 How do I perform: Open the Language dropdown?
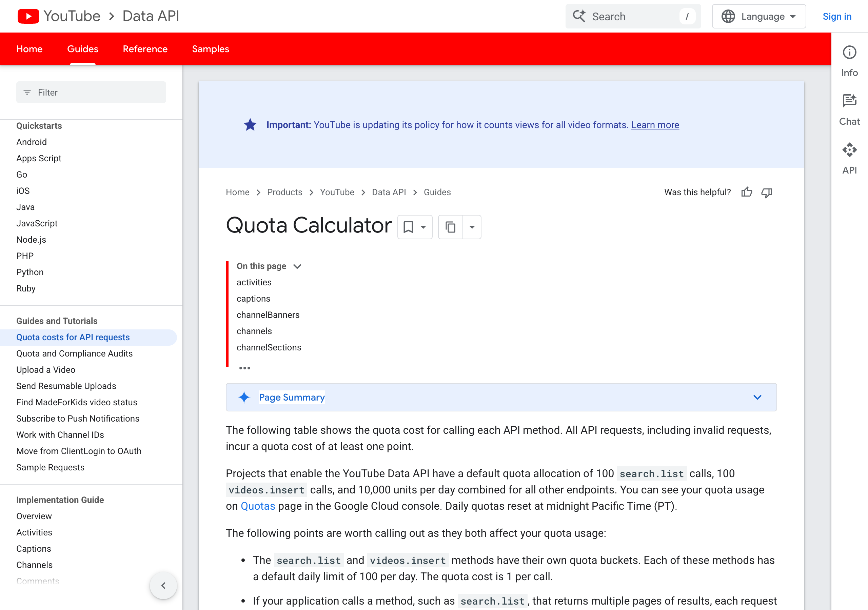point(758,16)
